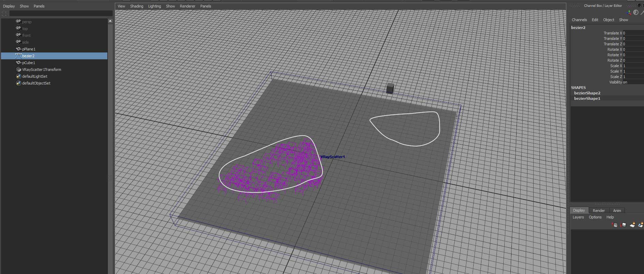Switch to the Display layer tab
644x274 pixels.
click(x=579, y=210)
